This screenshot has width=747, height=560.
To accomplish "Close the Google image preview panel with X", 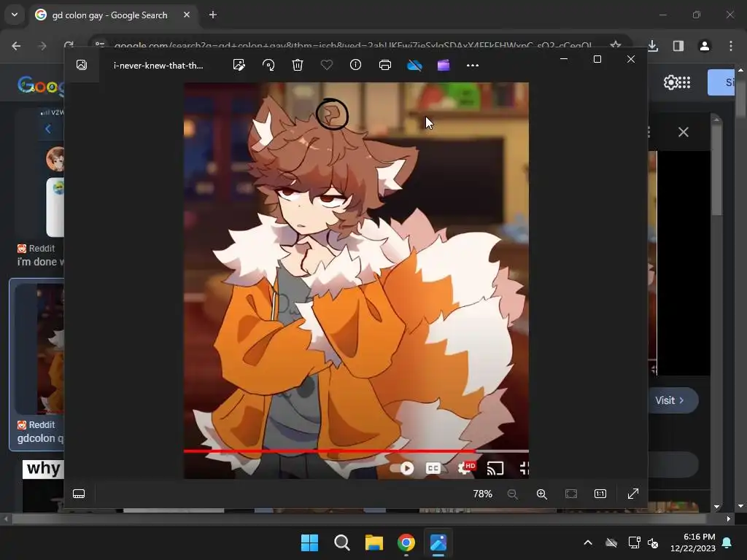I will pyautogui.click(x=684, y=132).
